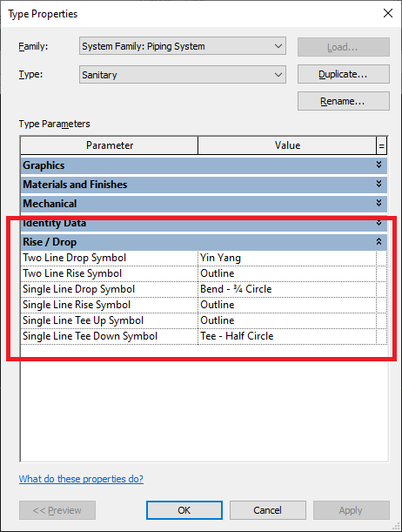Click the Two Line Rise Symbol parameter name

coord(109,273)
